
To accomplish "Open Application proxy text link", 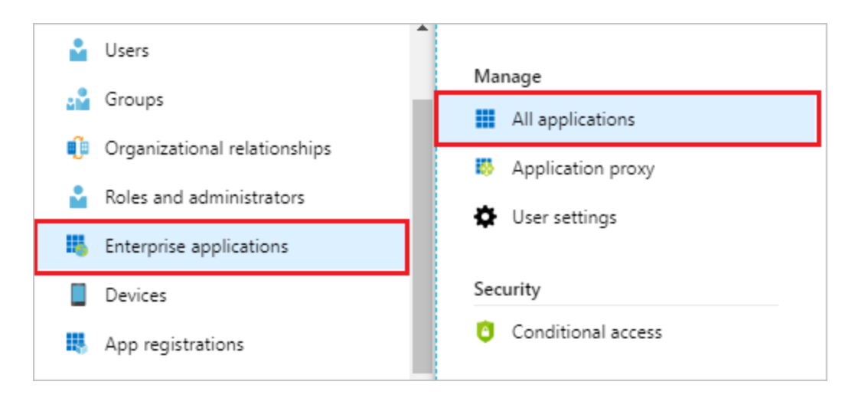I will pyautogui.click(x=583, y=168).
